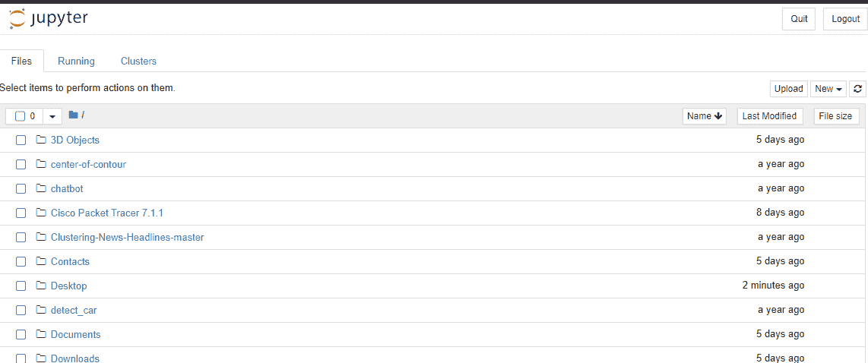Open the New dropdown menu
The height and width of the screenshot is (363, 868).
[x=828, y=89]
